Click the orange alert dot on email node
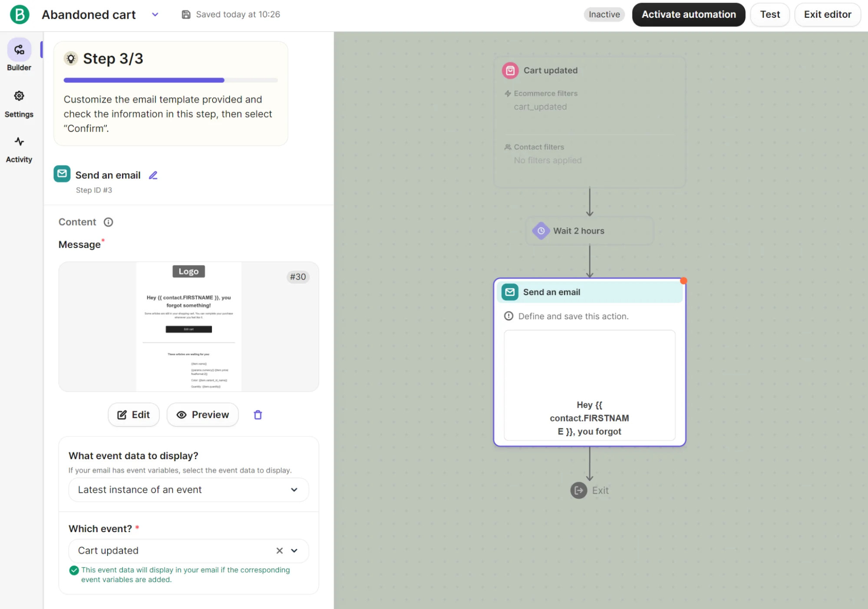868x609 pixels. (x=683, y=281)
